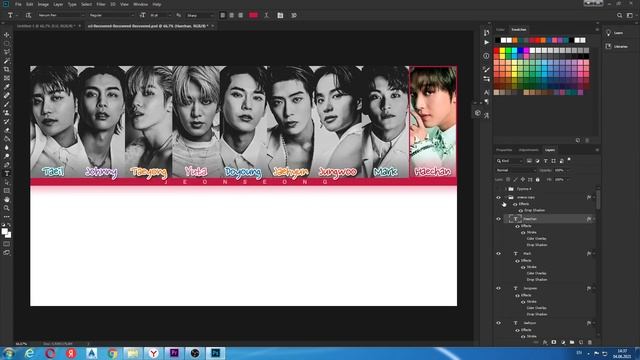
Task: Open the font size dropdown
Action: 160,15
